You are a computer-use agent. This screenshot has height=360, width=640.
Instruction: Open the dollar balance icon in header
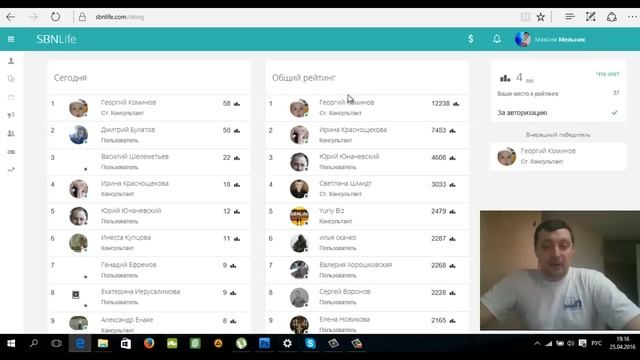tap(471, 39)
